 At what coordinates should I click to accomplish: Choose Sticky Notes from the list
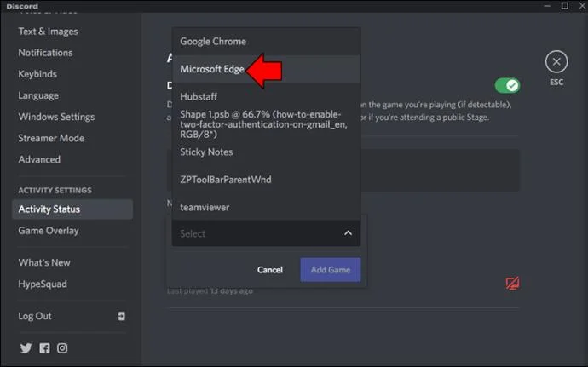coord(266,152)
